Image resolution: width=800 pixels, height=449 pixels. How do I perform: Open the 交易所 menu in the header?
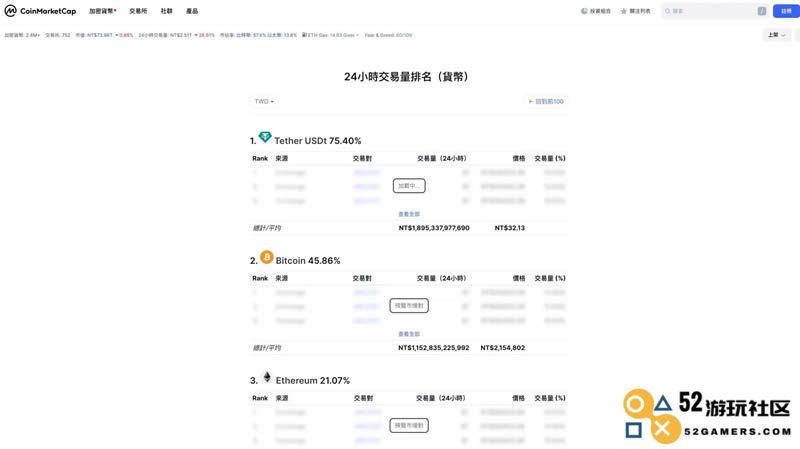[x=138, y=11]
